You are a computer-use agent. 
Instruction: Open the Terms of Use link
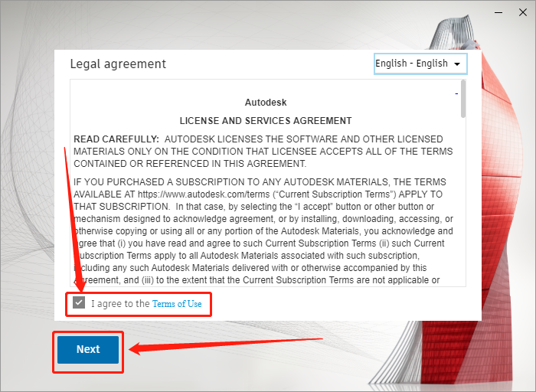tap(177, 304)
